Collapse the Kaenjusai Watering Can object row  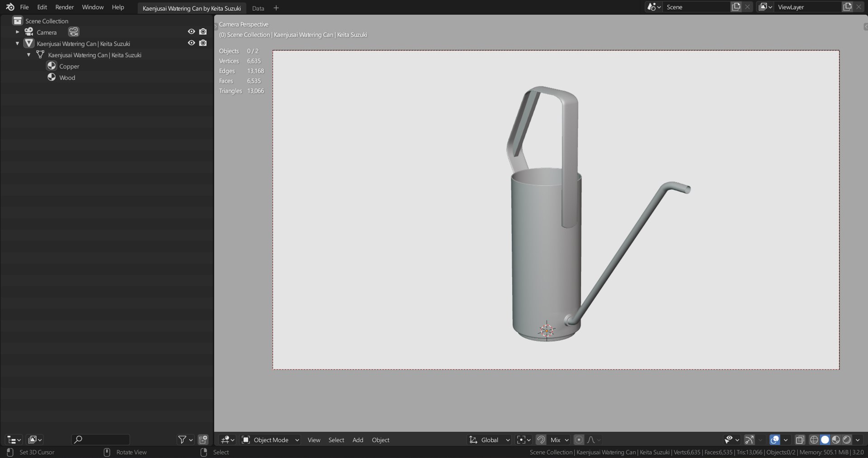coord(17,43)
